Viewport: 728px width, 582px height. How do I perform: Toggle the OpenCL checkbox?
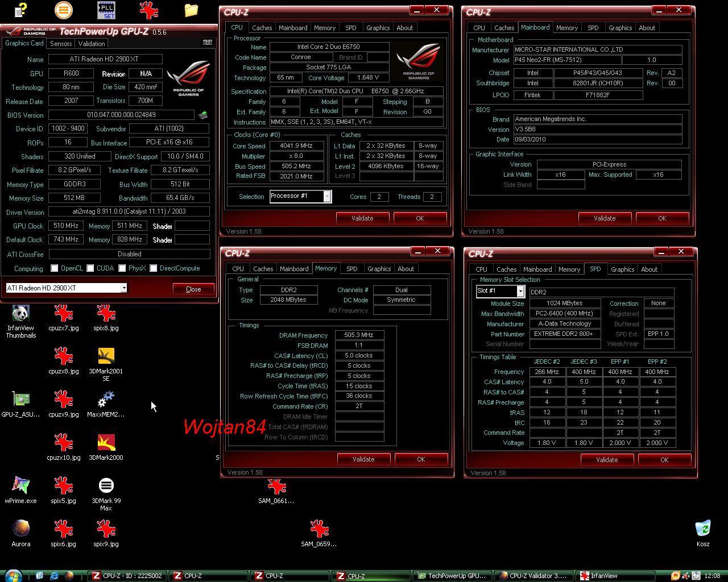(x=55, y=268)
